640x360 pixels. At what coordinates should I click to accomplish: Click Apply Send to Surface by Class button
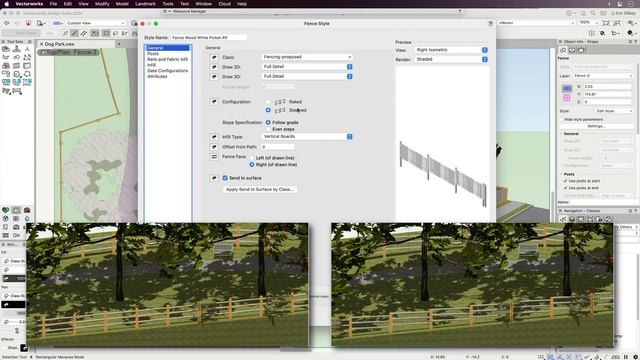pyautogui.click(x=260, y=189)
